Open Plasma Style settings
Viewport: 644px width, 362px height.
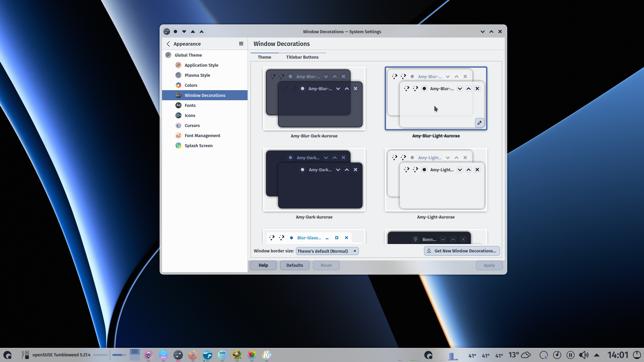coord(205,75)
